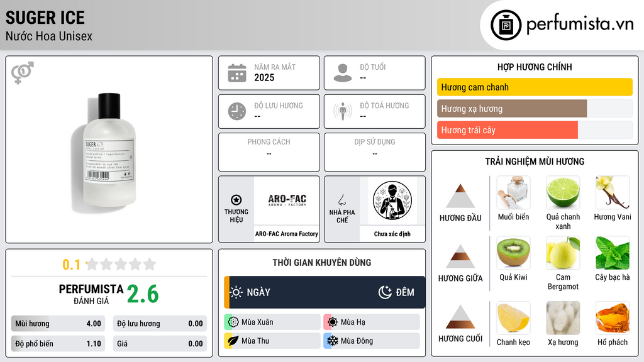Click the sun icon for Mùa Hạ
This screenshot has height=362, width=644.
(333, 322)
